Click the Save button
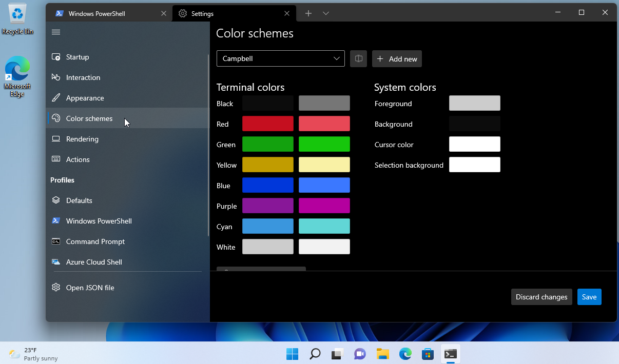Viewport: 619px width, 364px height. [589, 297]
